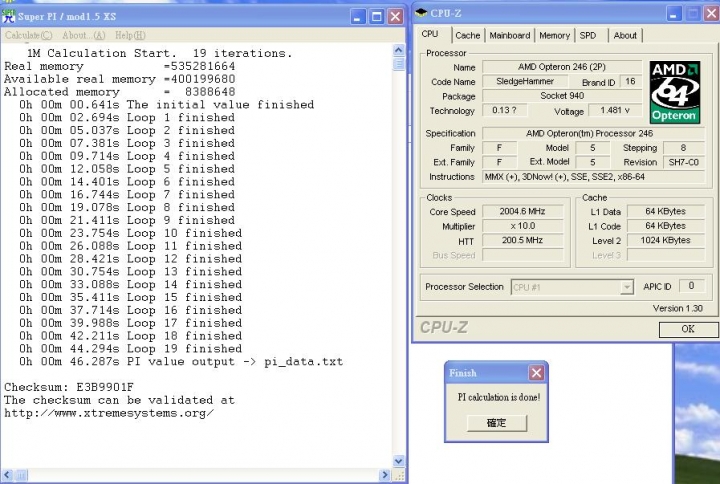Switch to the Memory tab in CPU-Z
Viewport: 720px width, 484px height.
(554, 35)
